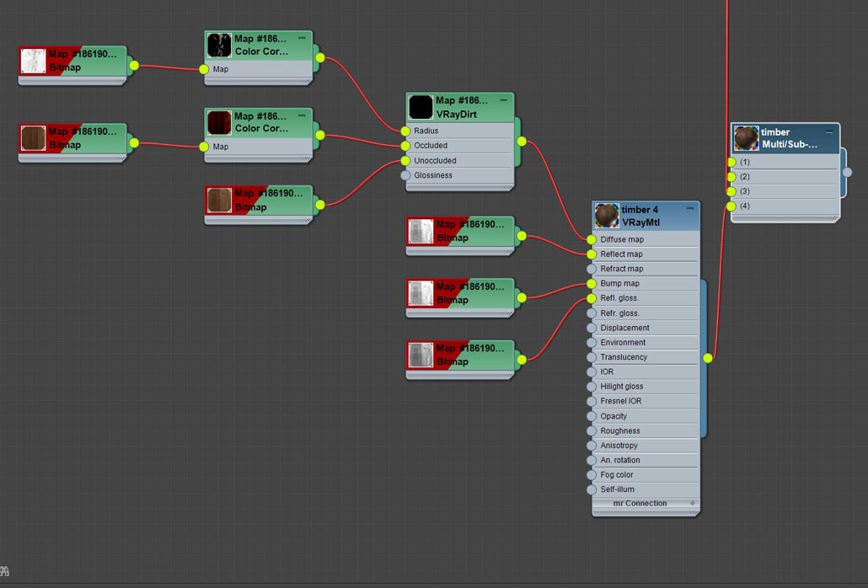
Task: Click the 'Opacity' slot label
Action: [x=613, y=416]
